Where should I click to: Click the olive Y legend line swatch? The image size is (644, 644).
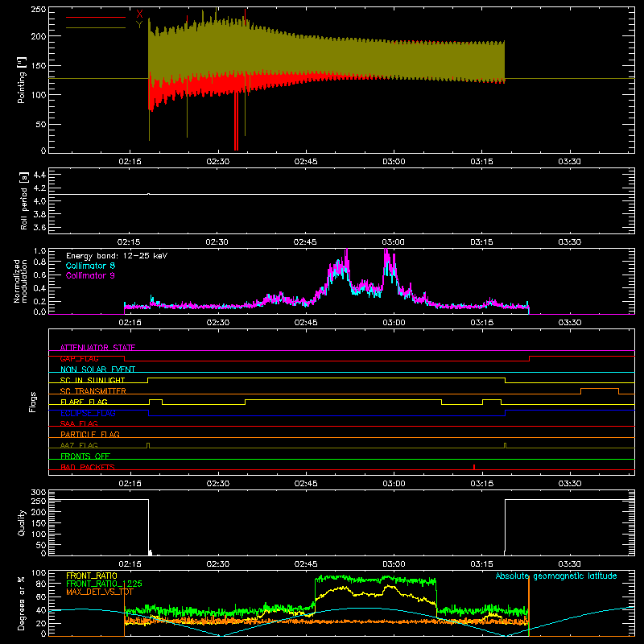pos(96,28)
